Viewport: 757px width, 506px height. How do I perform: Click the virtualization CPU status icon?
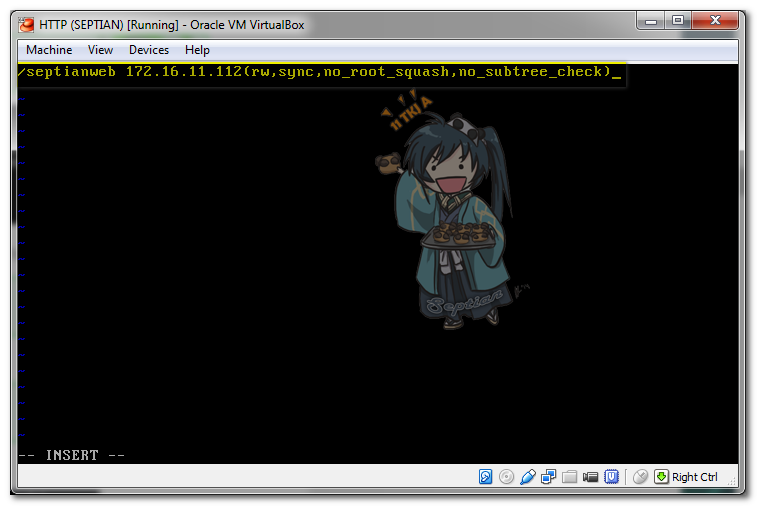(611, 477)
